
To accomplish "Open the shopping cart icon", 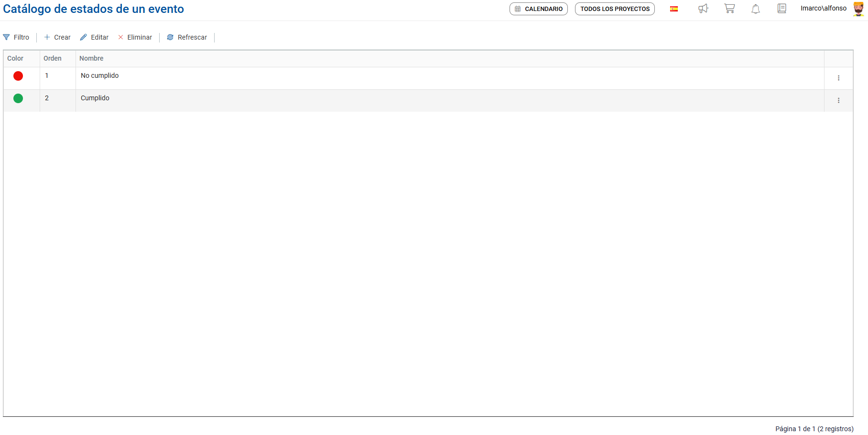I will point(729,9).
